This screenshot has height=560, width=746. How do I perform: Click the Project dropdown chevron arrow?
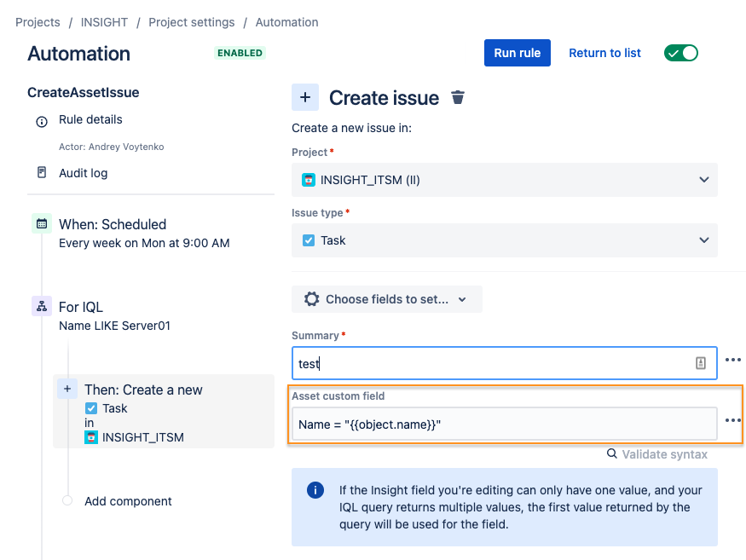click(x=703, y=180)
